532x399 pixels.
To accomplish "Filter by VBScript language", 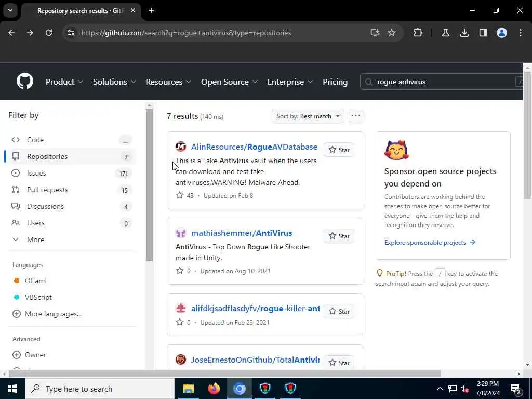I will tap(33, 297).
